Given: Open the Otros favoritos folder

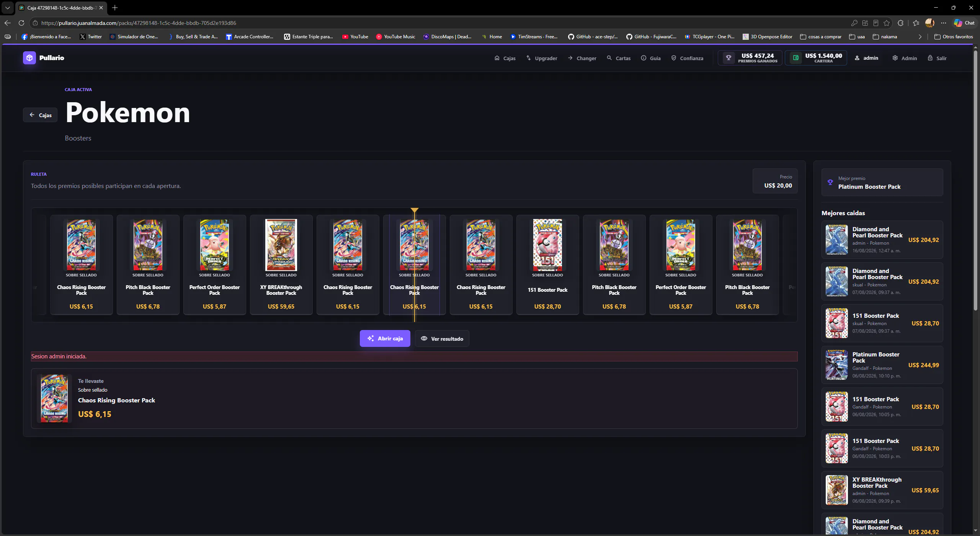Looking at the screenshot, I should 954,37.
